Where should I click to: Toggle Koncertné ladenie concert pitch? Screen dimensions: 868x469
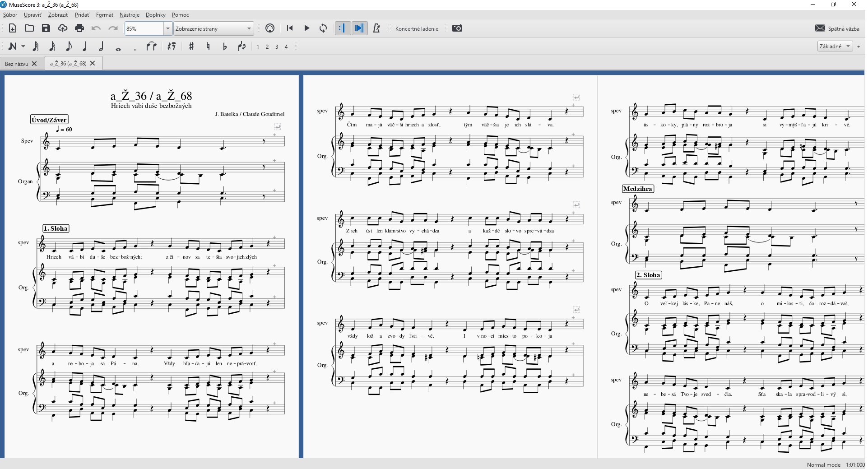(x=417, y=28)
